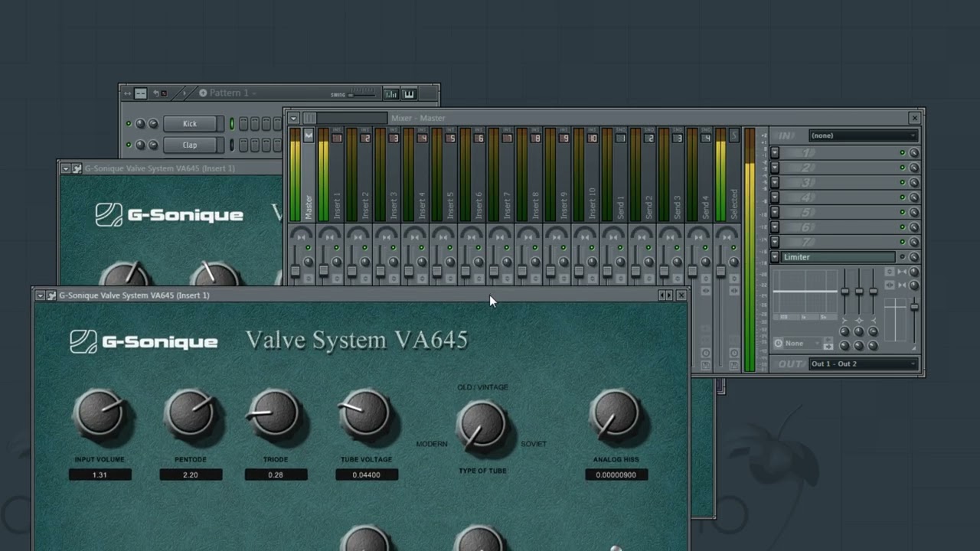The width and height of the screenshot is (980, 551).
Task: Click the ANALOG HISS value field 0.00000900
Action: tap(616, 474)
